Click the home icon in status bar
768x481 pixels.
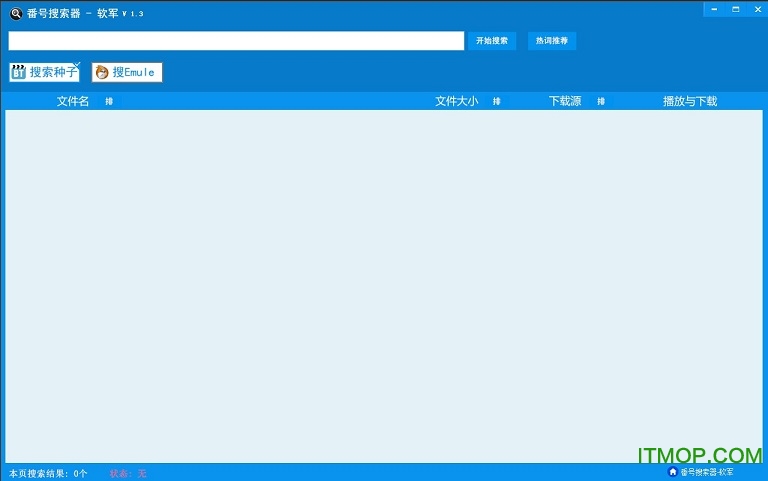(x=672, y=471)
